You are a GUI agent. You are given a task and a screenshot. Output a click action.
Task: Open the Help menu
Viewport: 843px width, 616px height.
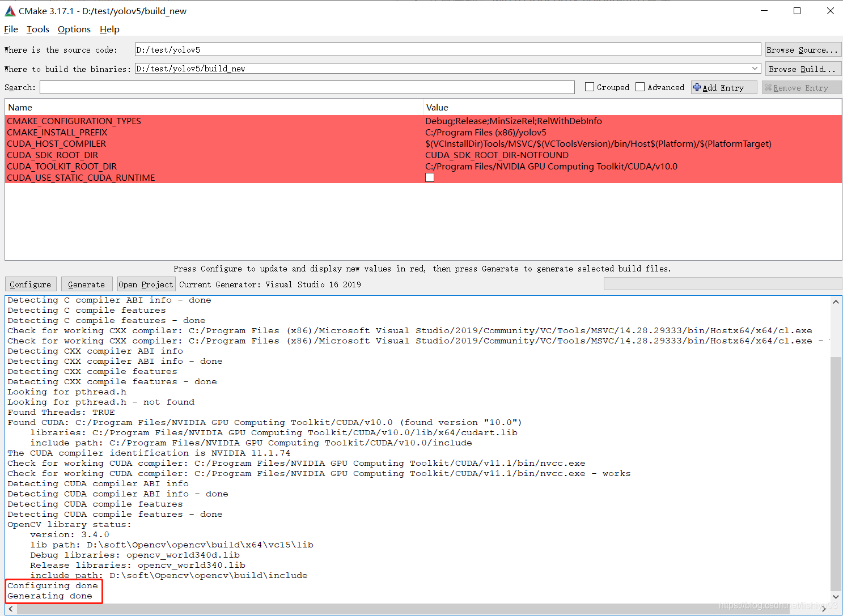coord(109,29)
